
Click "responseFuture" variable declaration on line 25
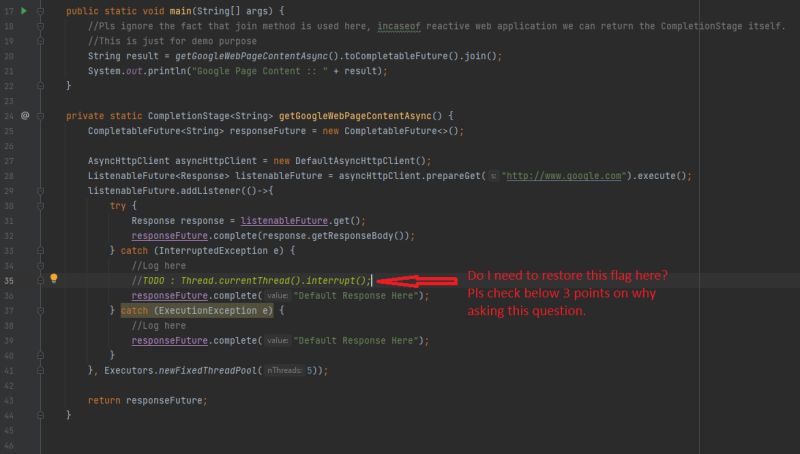[268, 131]
